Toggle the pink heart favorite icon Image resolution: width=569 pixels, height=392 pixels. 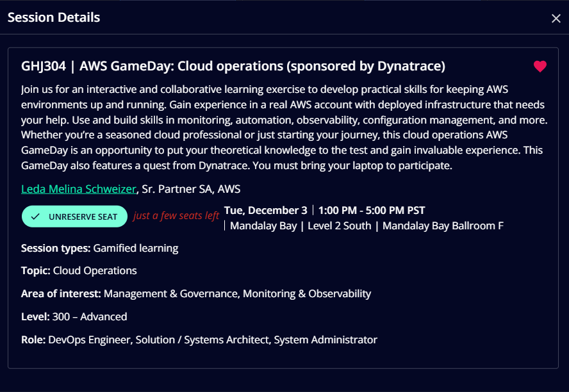coord(540,67)
